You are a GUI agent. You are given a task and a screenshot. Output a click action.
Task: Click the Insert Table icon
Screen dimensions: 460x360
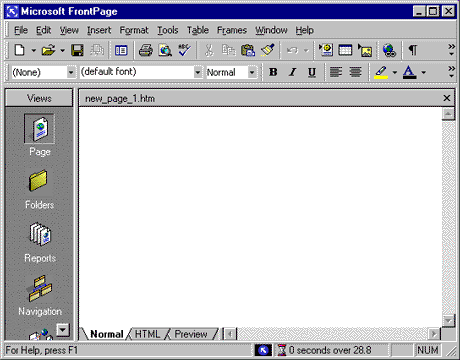(x=345, y=50)
